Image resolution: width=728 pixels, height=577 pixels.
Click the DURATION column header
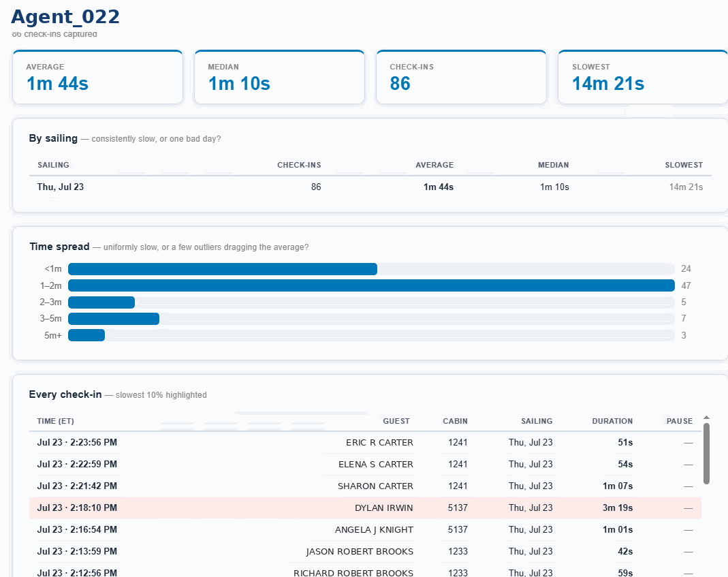[x=612, y=421]
